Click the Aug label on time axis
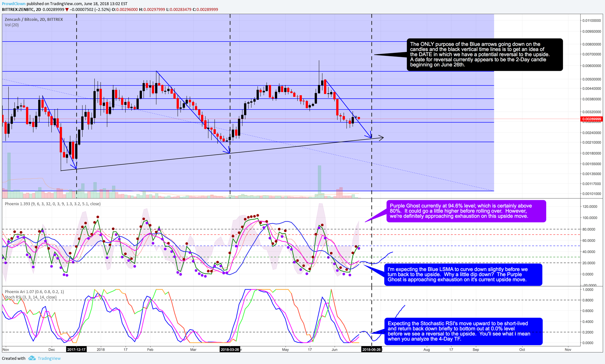The image size is (605, 364). (x=426, y=350)
